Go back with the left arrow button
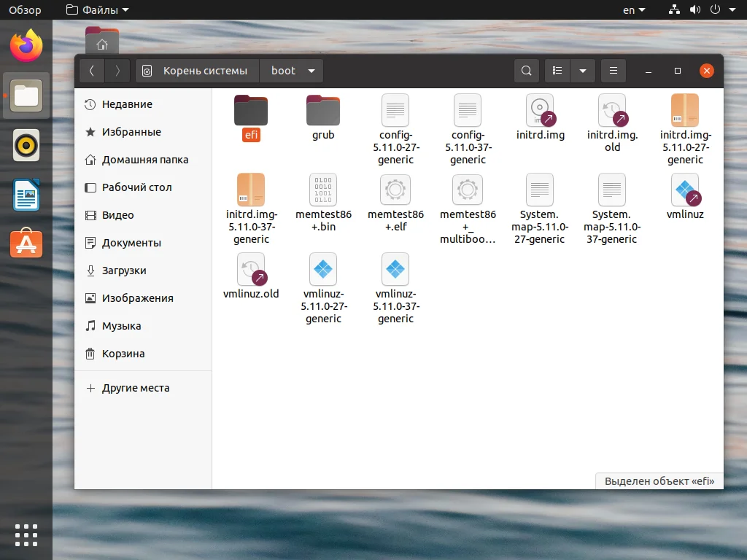747x560 pixels. 91,71
